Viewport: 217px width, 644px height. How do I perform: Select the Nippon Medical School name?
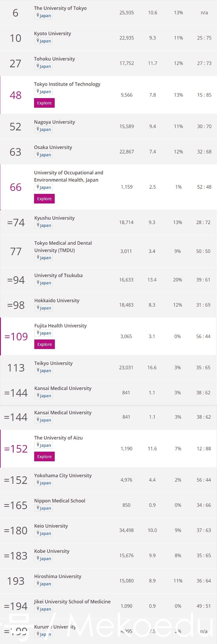tap(60, 500)
